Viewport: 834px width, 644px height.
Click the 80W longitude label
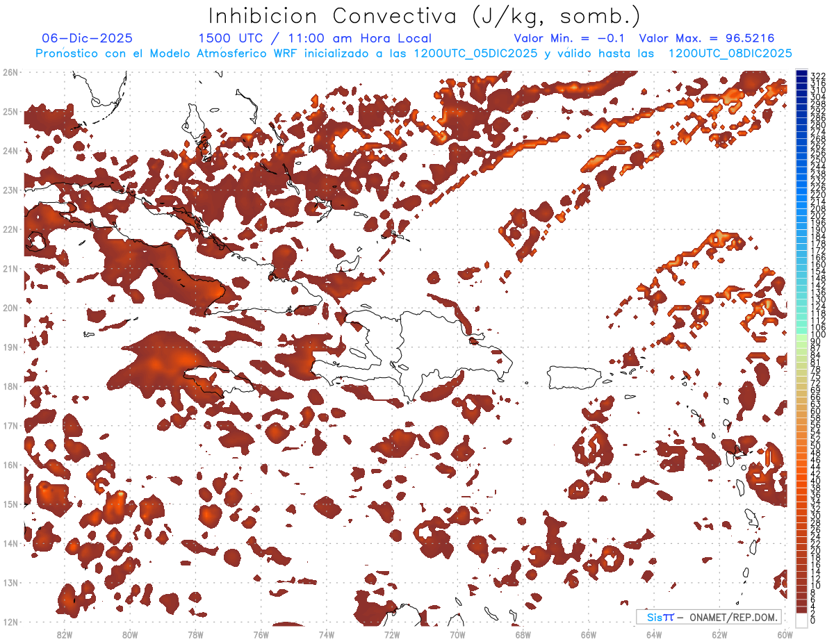pyautogui.click(x=130, y=634)
